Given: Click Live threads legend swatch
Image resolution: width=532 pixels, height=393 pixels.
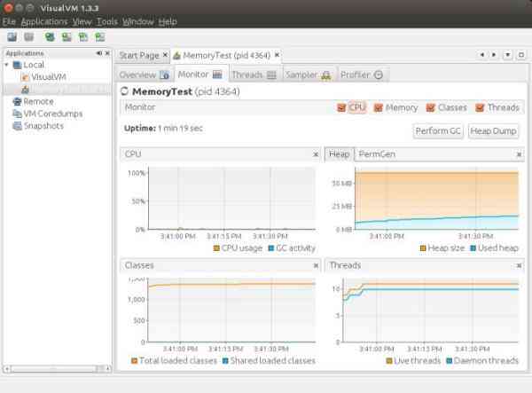Looking at the screenshot, I should (x=389, y=360).
